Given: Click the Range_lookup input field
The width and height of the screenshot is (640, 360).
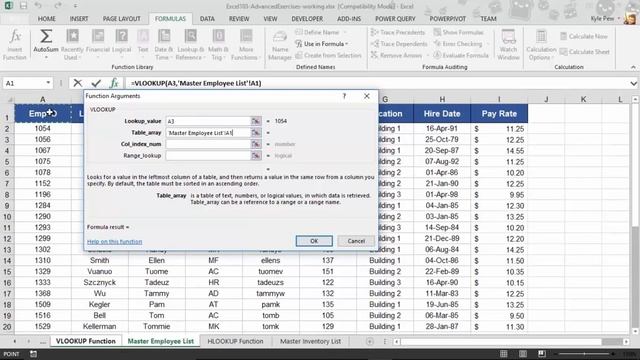Looking at the screenshot, I should tap(208, 156).
